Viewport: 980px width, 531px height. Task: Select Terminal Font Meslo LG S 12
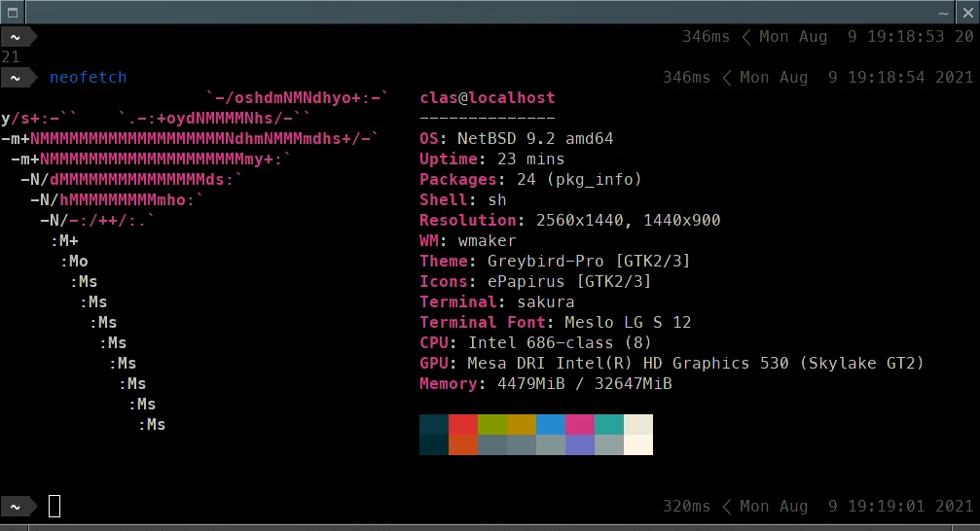tap(556, 322)
